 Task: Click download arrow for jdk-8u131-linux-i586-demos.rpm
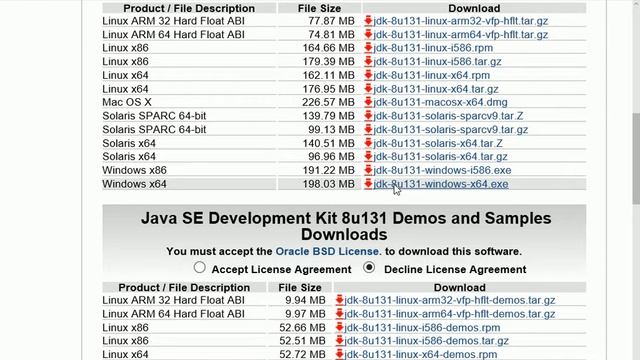point(339,327)
